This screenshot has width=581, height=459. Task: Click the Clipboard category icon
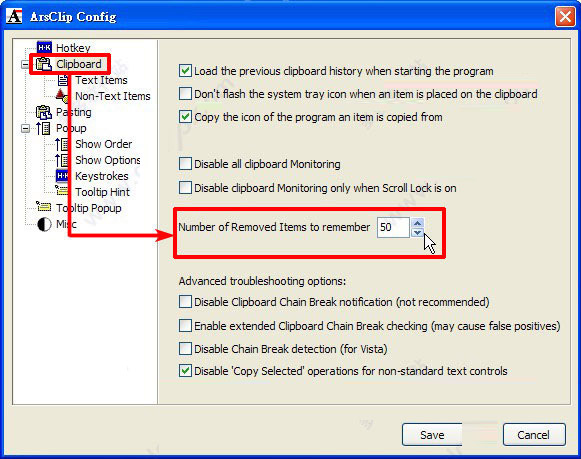coord(44,64)
